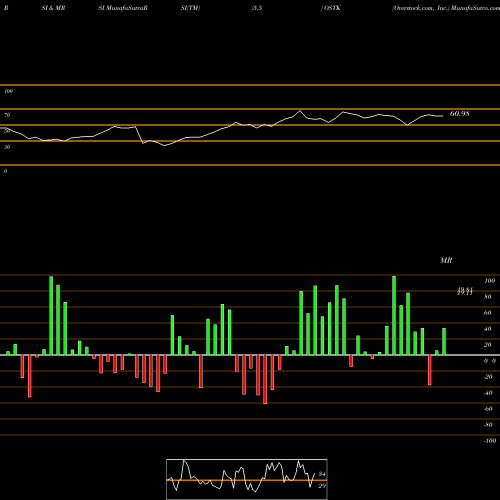The height and width of the screenshot is (500, 500).
Task: Click the "34" value in the mini chart
Action: click(x=322, y=474)
